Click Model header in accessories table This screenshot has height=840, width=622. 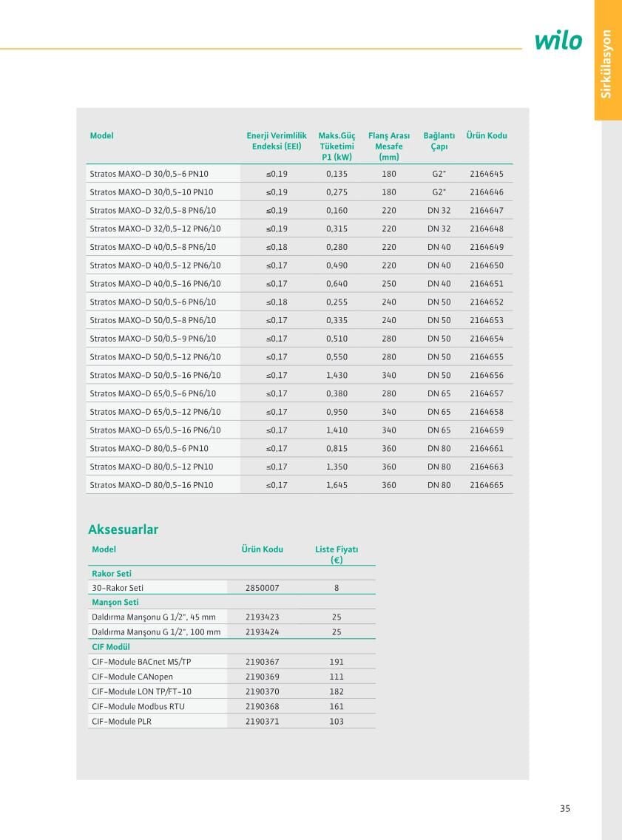pyautogui.click(x=104, y=549)
